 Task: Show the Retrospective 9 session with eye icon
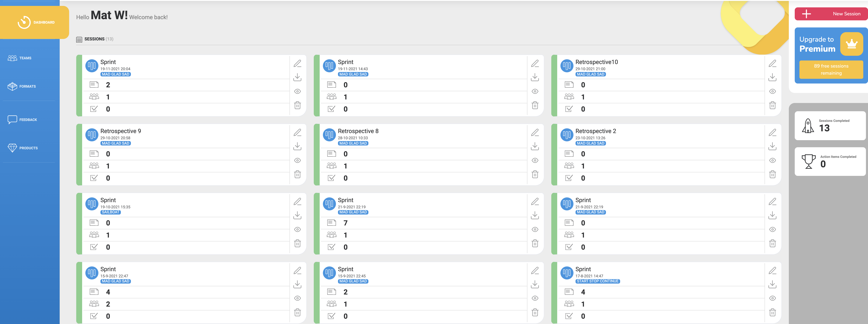(x=297, y=161)
